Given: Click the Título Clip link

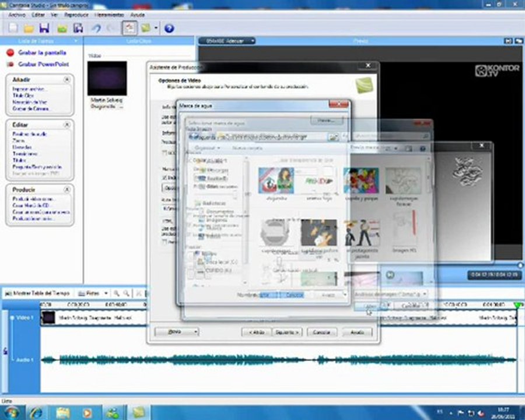Looking at the screenshot, I should pos(23,96).
